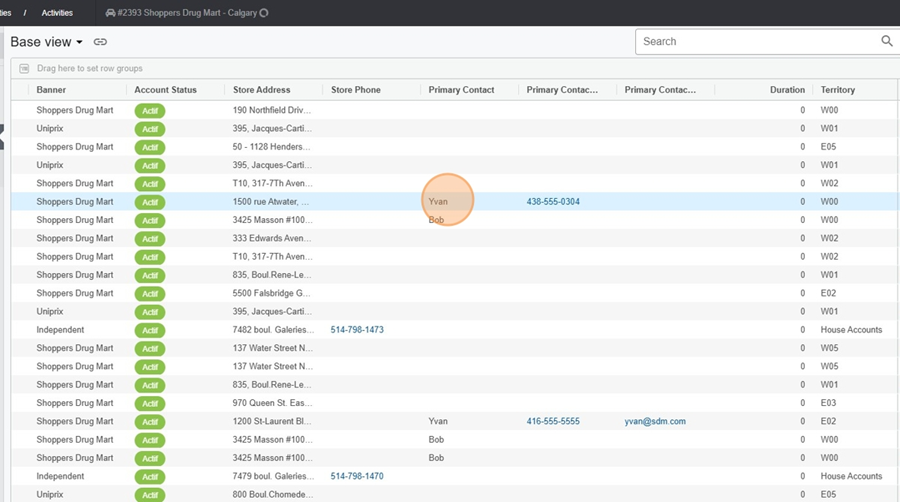Click the Shoppers Drug Mart banner in the 5500 Falsbridge row
Image resolution: width=900 pixels, height=502 pixels.
75,293
